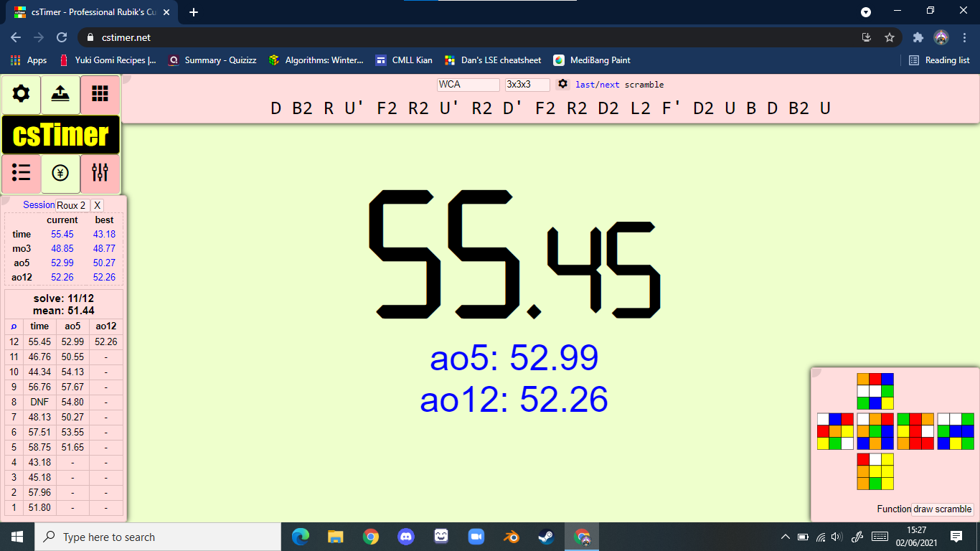The image size is (980, 551).
Task: Open Zoom from the taskbar
Action: coord(476,537)
